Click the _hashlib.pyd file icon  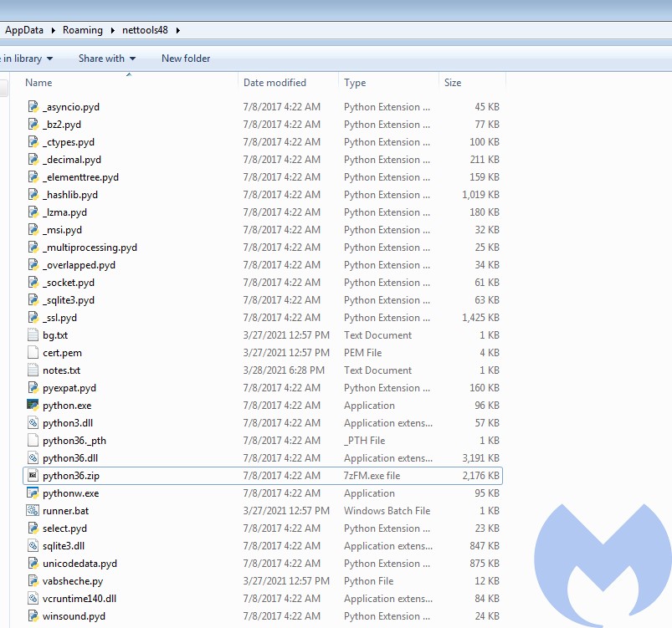pos(33,194)
